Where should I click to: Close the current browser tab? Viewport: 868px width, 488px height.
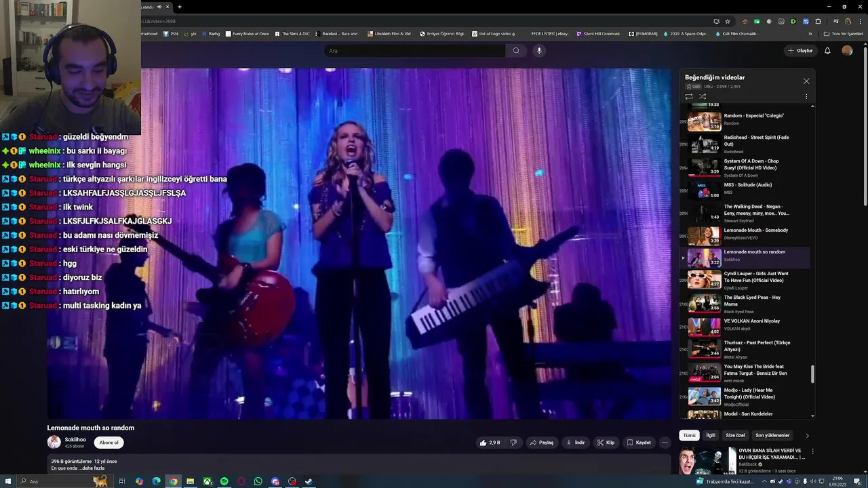[167, 7]
